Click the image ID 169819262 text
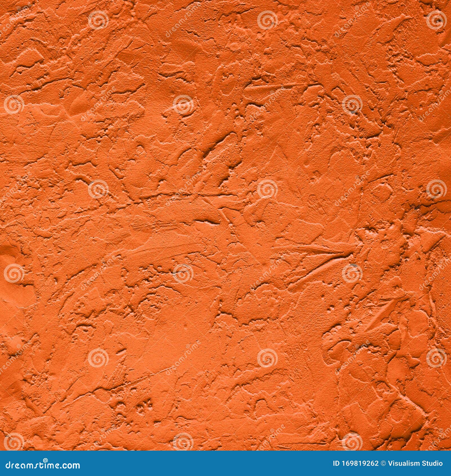451x476 pixels. [x=356, y=464]
